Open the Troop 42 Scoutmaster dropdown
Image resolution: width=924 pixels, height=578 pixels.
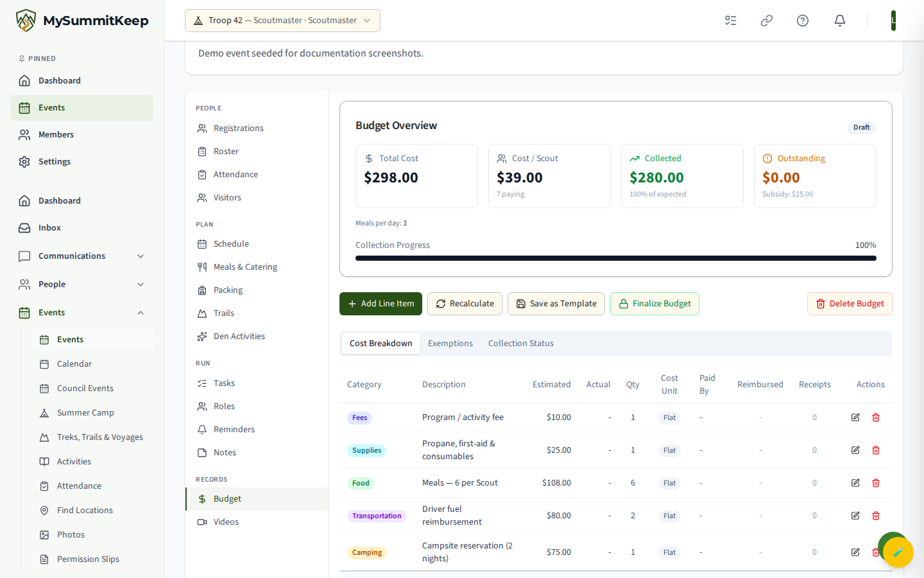[x=282, y=21]
